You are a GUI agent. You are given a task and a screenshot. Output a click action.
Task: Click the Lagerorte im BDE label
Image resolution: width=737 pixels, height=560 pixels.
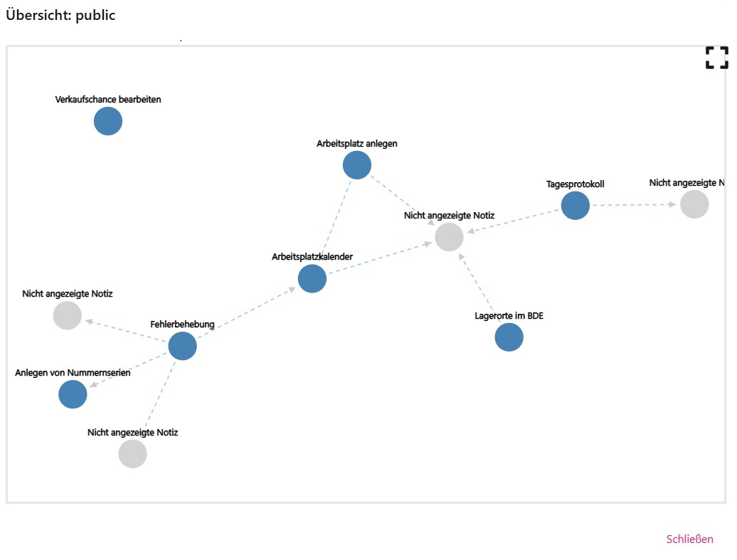509,316
